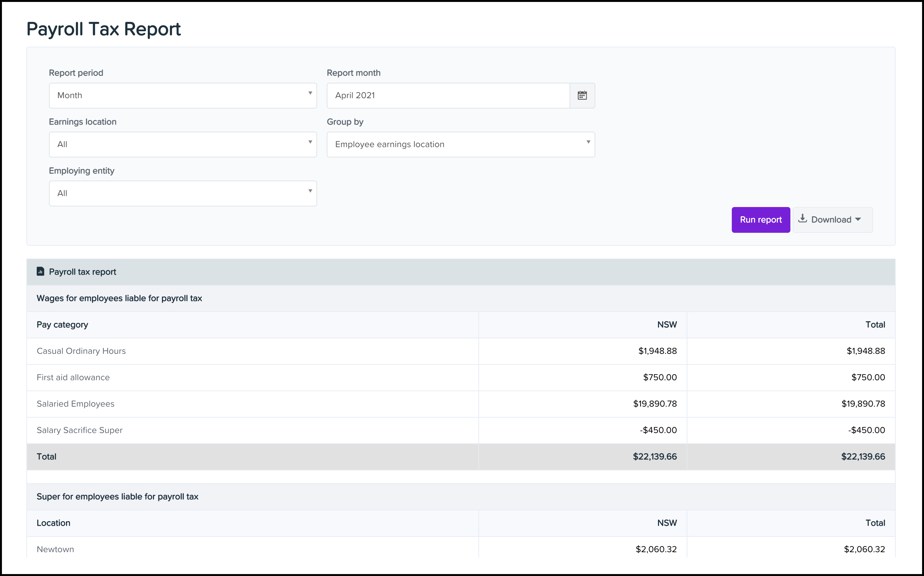Click the Payroll Tax Report page heading

(x=104, y=29)
